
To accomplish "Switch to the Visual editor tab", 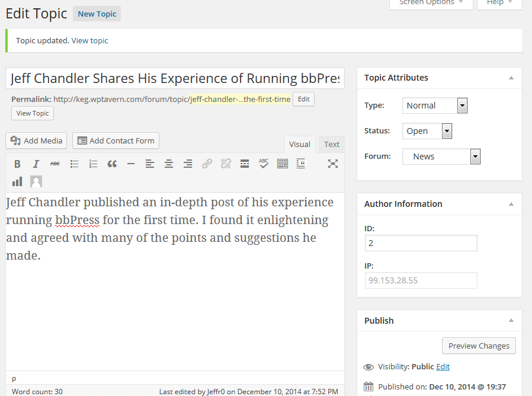I will (300, 144).
